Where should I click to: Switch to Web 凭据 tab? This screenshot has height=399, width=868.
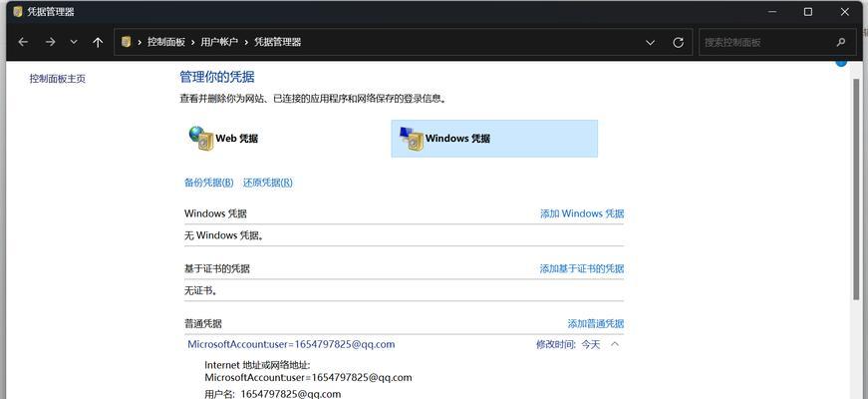point(236,139)
